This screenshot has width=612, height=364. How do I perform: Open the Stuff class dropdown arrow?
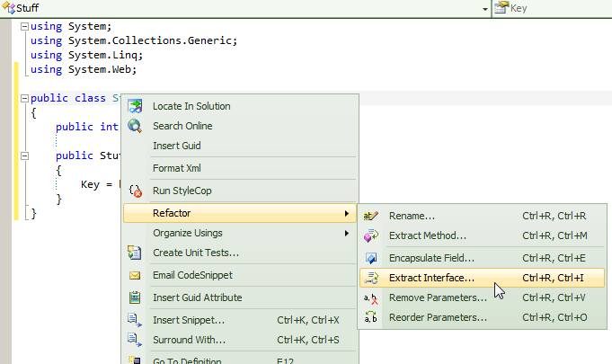pyautogui.click(x=485, y=9)
